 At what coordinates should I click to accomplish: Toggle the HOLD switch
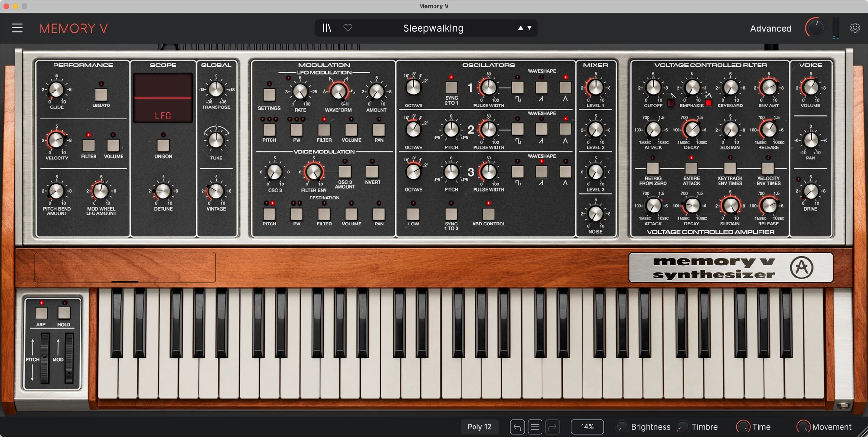pyautogui.click(x=64, y=313)
